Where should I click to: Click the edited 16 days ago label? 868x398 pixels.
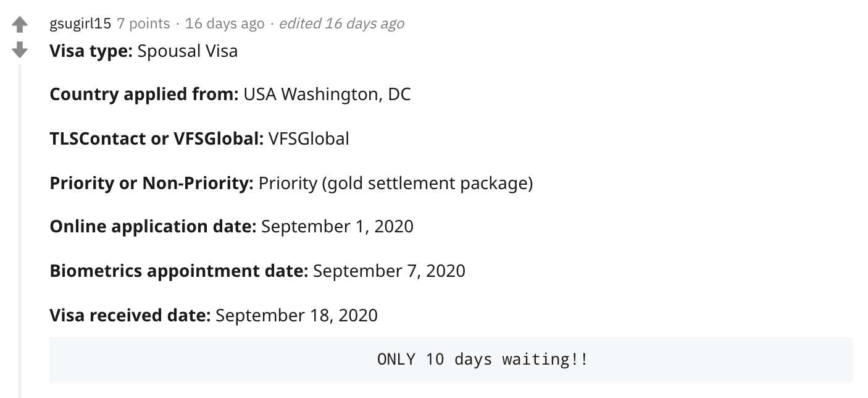341,23
